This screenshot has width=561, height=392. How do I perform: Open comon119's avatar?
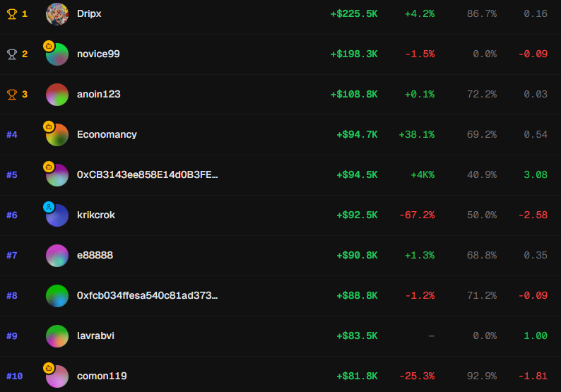click(x=57, y=376)
